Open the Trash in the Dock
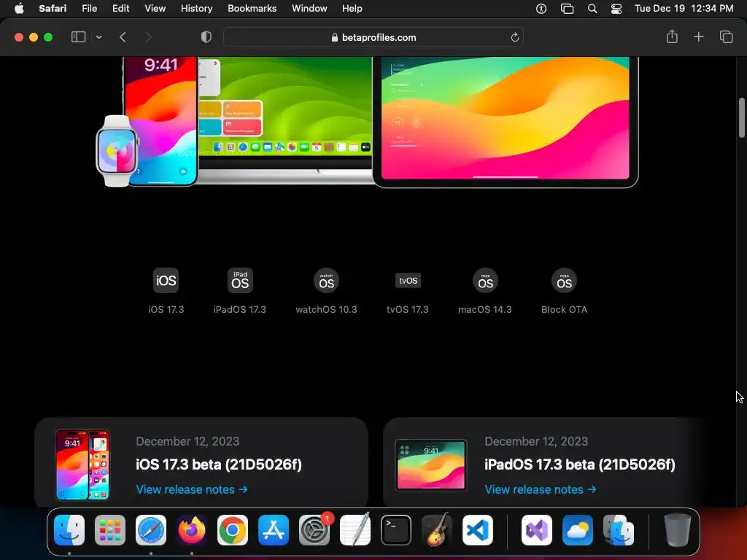 click(x=678, y=530)
